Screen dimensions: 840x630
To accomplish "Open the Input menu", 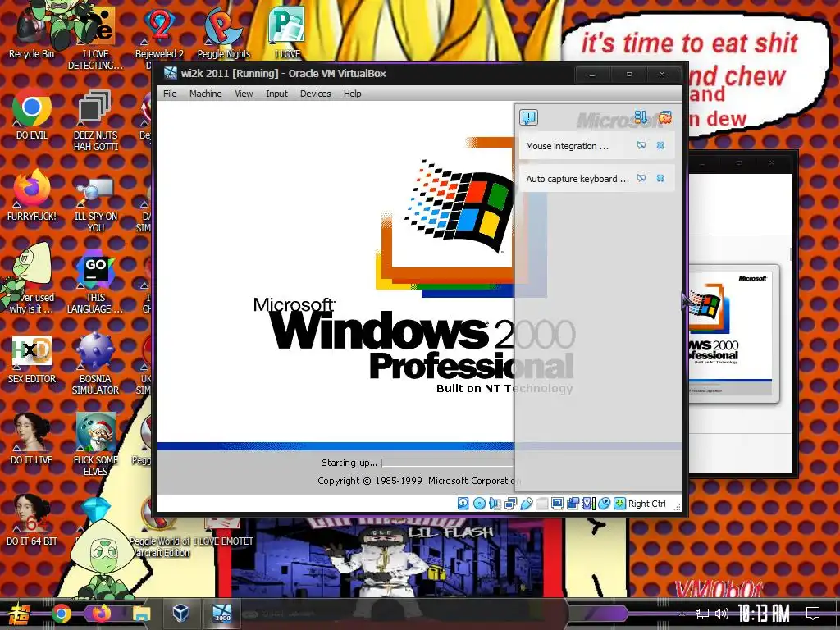I will (276, 94).
